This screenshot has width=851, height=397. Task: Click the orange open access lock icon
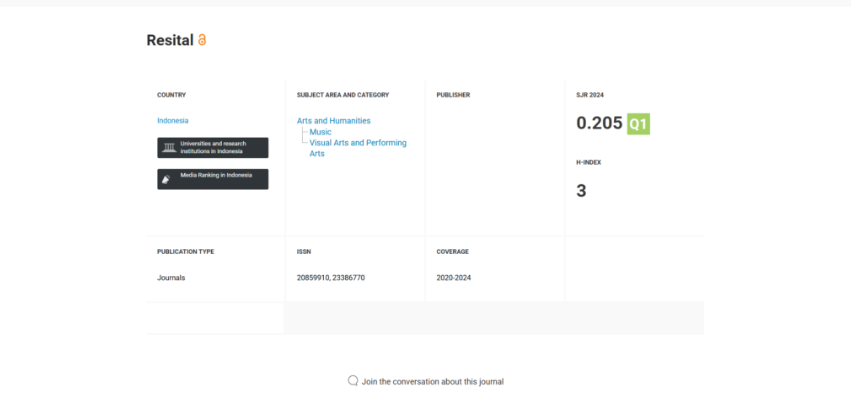[x=202, y=40]
